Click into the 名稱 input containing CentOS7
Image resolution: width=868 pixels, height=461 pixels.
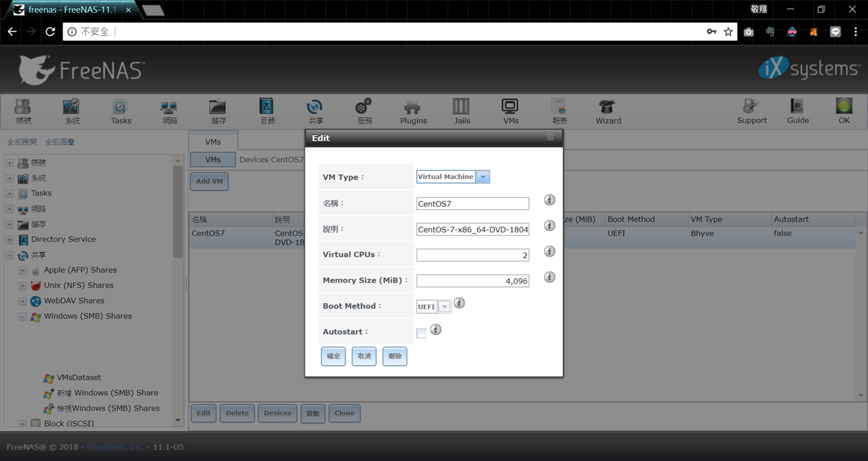pyautogui.click(x=473, y=203)
